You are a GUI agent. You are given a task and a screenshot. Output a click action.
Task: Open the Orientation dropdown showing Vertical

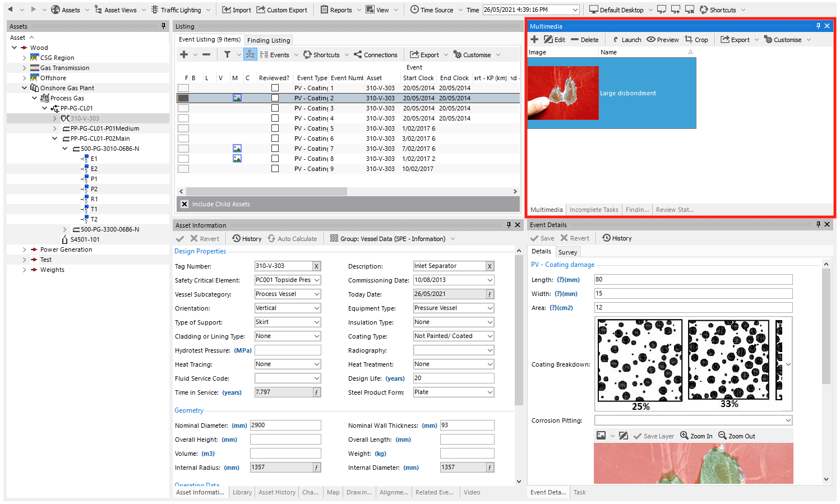(x=317, y=308)
